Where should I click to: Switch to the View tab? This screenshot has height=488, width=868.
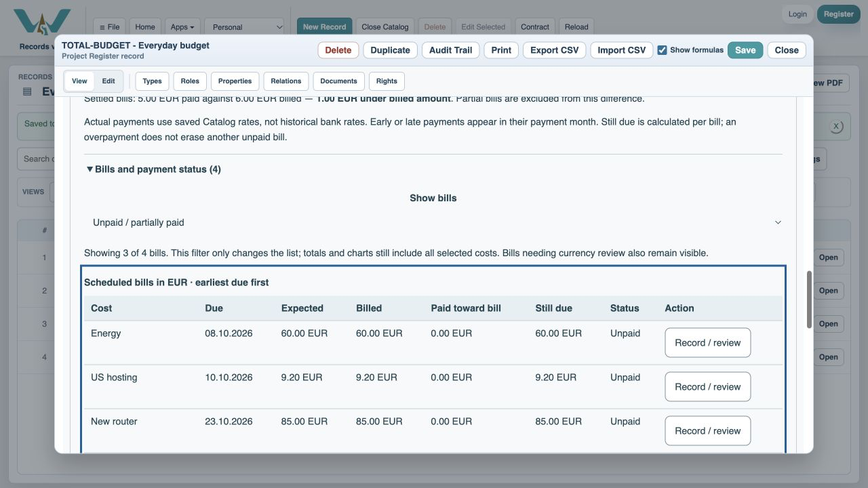79,81
